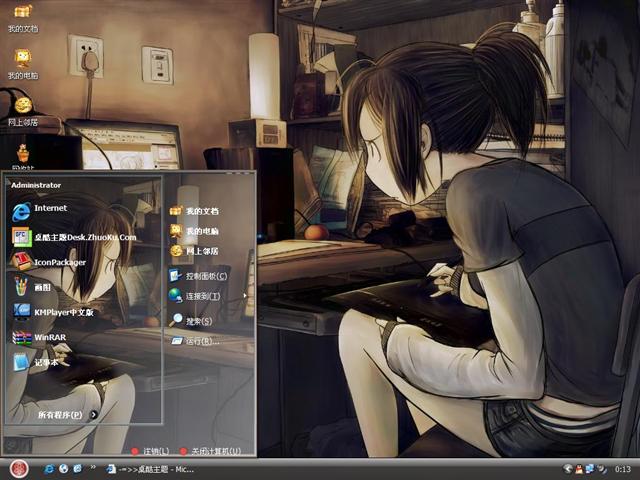Open the 我的电脑 desktop icon
Screen dimensions: 640x480
point(23,64)
